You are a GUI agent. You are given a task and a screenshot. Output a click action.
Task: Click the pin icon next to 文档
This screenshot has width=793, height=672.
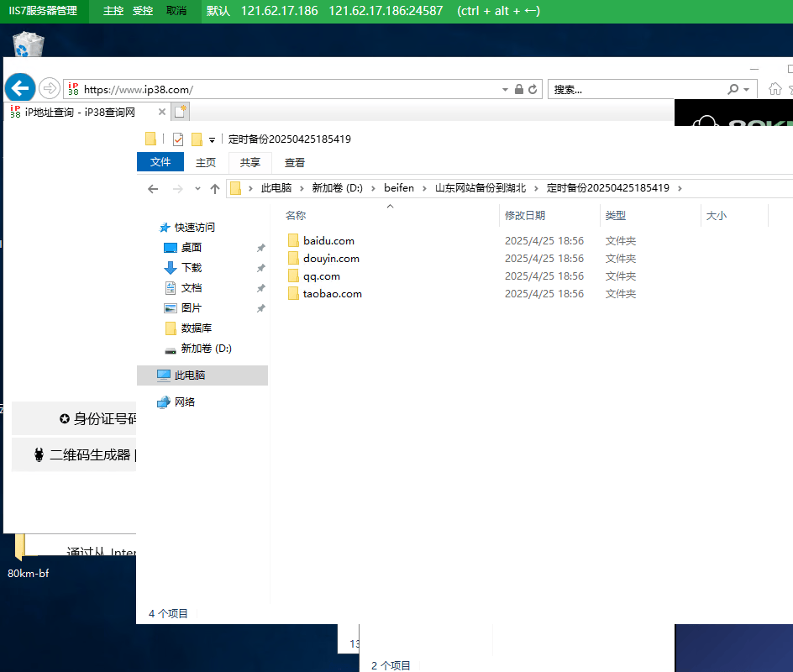(261, 288)
